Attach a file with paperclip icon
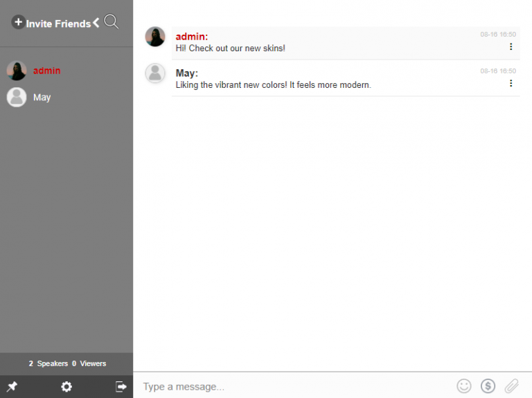Viewport: 532px width, 398px height. coord(511,386)
